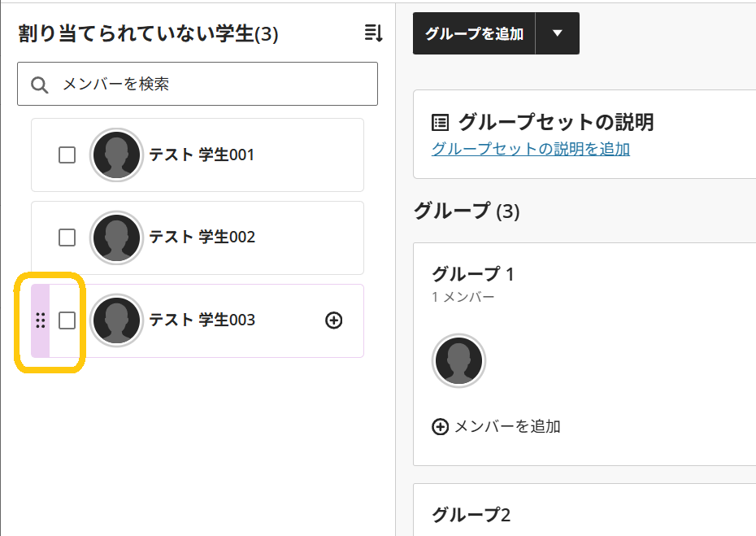The image size is (756, 536).
Task: Click the drag handle on 学生003 row
Action: point(41,320)
